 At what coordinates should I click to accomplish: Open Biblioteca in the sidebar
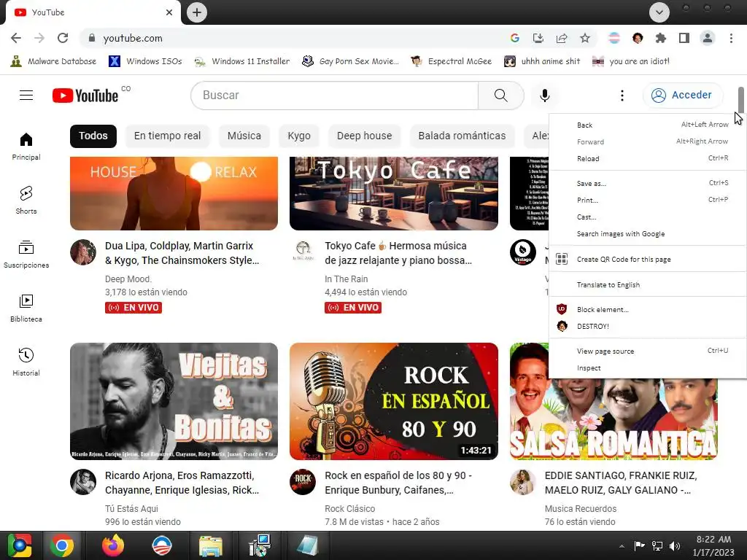tap(26, 308)
